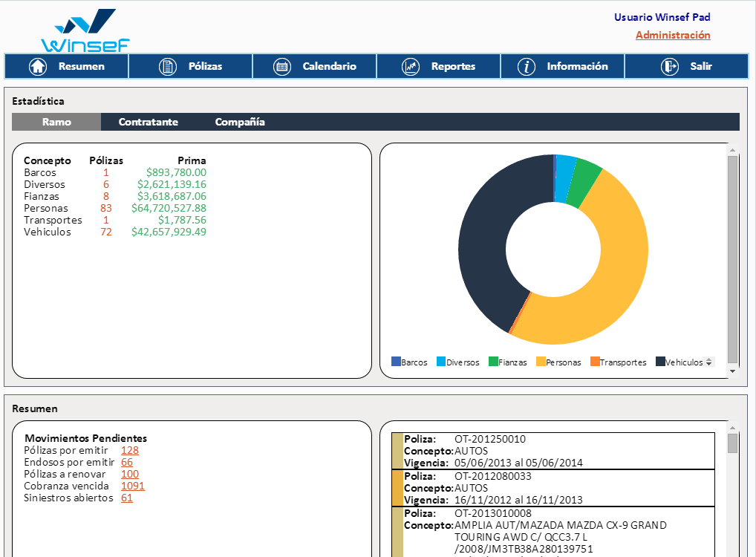Image resolution: width=756 pixels, height=557 pixels.
Task: Toggle Fianzas legend entry in chart
Action: click(507, 362)
